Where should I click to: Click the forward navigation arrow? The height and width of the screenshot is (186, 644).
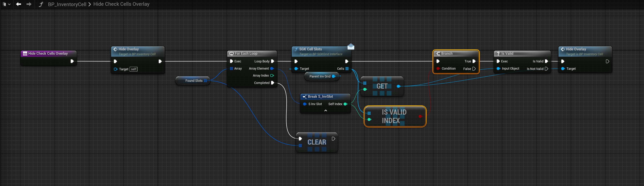29,4
